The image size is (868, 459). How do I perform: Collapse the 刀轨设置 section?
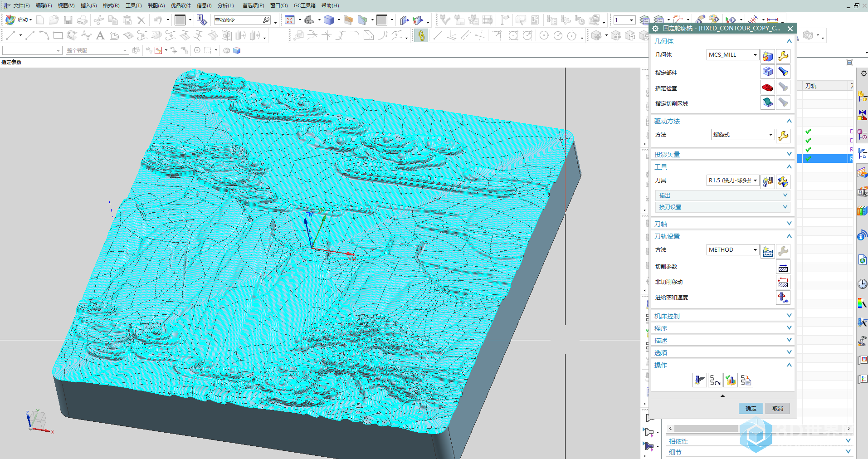point(723,236)
